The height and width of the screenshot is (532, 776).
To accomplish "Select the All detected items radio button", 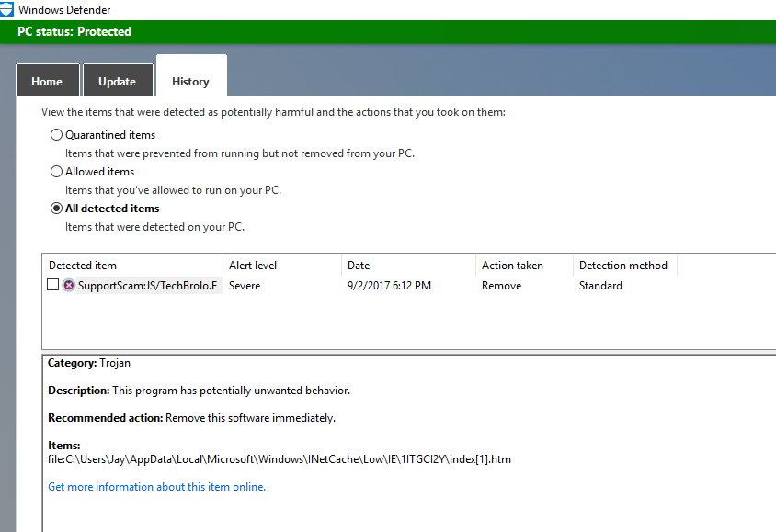I will pyautogui.click(x=56, y=209).
